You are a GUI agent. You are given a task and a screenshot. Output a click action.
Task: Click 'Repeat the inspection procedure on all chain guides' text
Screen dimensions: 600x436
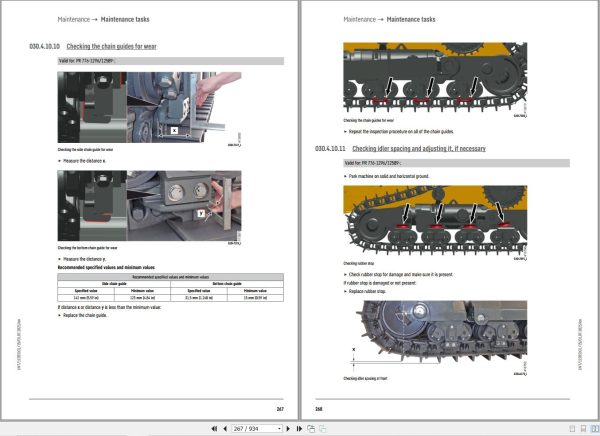[401, 131]
